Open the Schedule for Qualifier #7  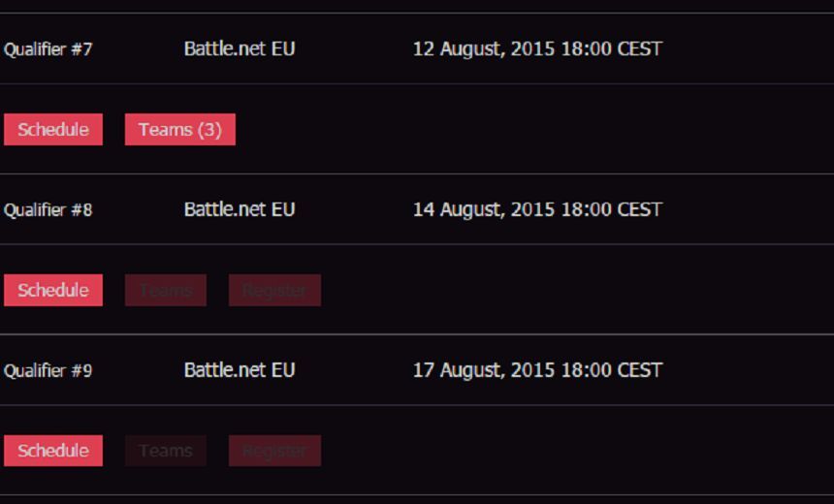tap(53, 130)
